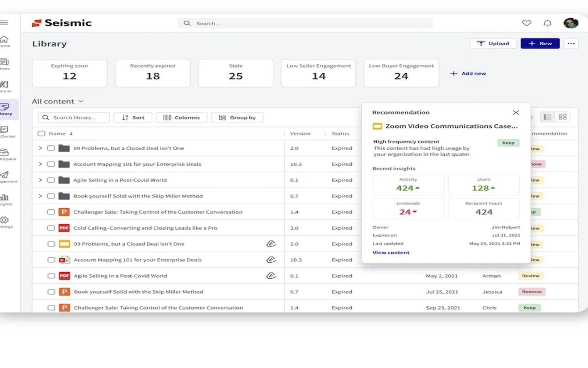Check the 99 Problems folder checkbox
The width and height of the screenshot is (588, 368).
point(51,148)
